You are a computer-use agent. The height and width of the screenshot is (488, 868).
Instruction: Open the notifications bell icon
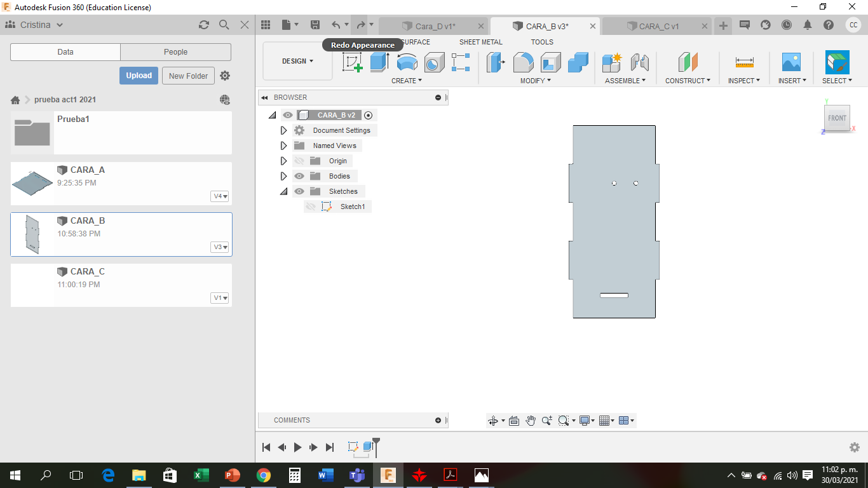tap(808, 25)
